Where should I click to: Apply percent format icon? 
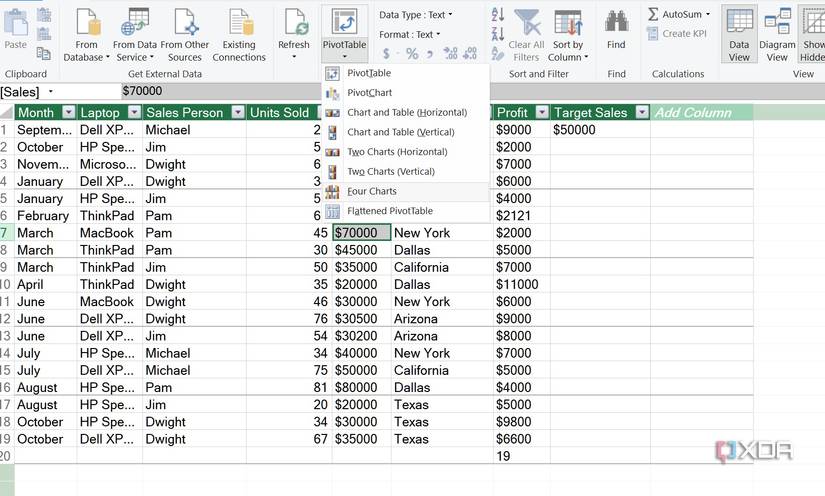[x=411, y=54]
